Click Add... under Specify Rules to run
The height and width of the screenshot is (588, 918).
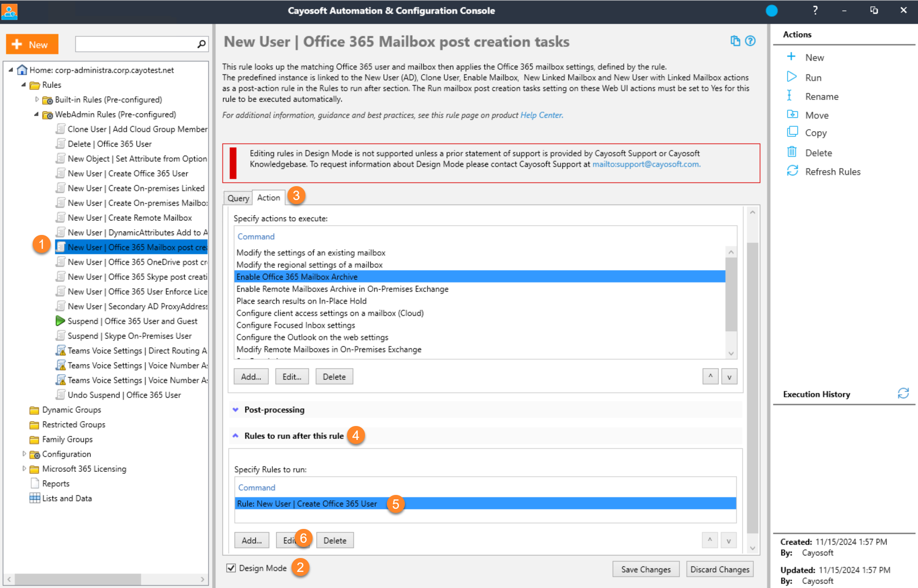tap(252, 541)
